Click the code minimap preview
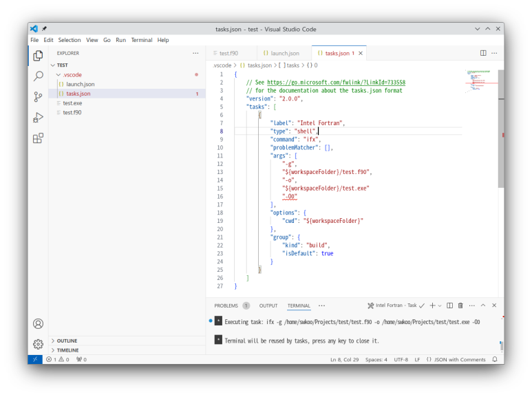Screen dimensions: 532x397 pyautogui.click(x=481, y=81)
